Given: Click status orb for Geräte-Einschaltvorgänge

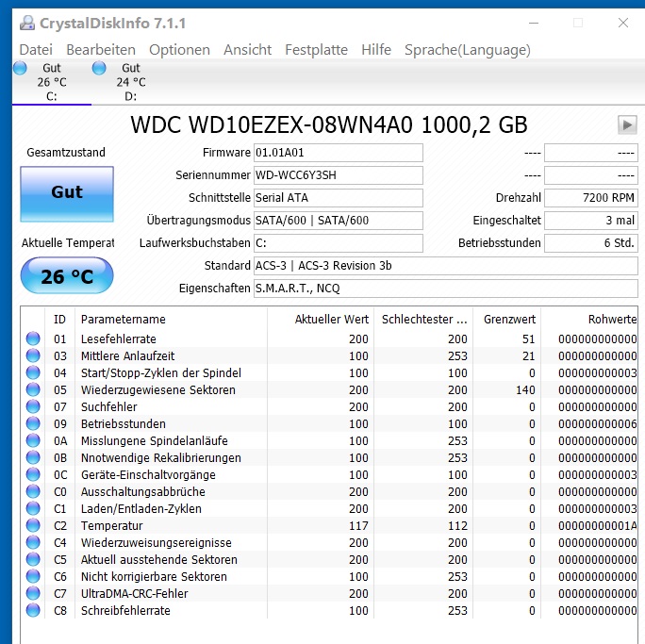Looking at the screenshot, I should pyautogui.click(x=33, y=474).
